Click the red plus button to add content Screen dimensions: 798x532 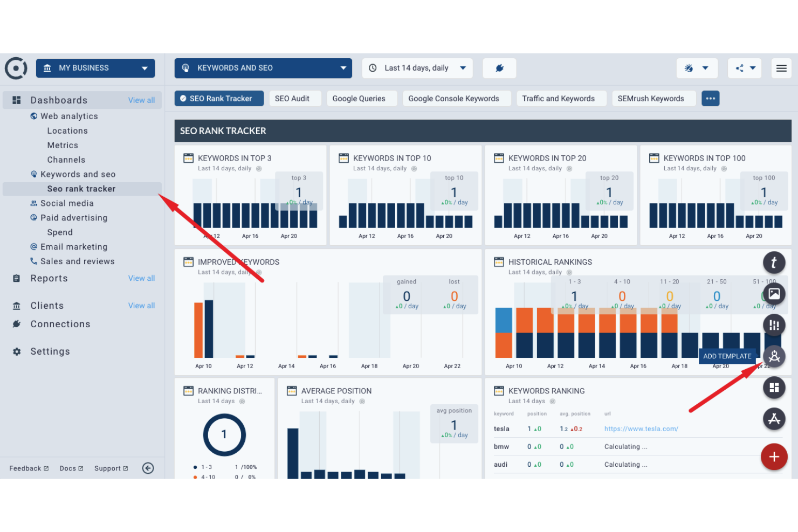tap(774, 457)
